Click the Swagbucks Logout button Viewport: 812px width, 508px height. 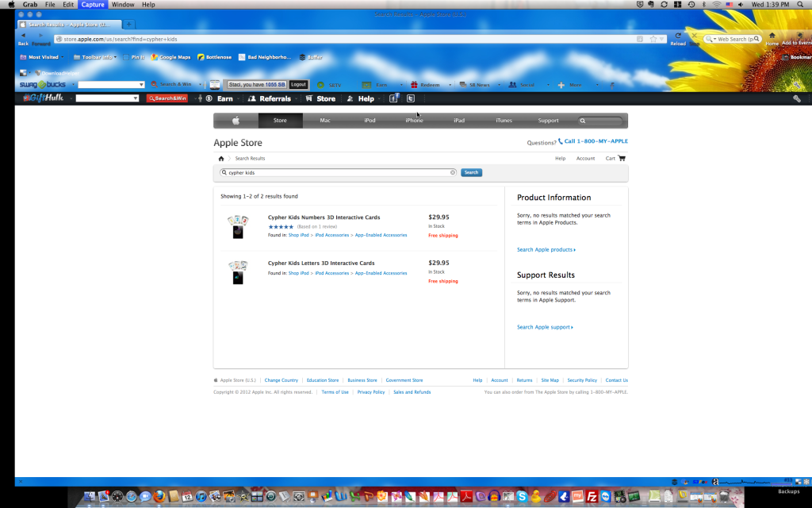click(298, 84)
